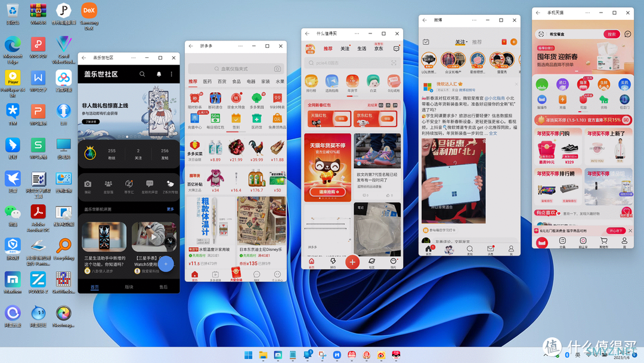Select the 关注 tab in 什么值得买
The height and width of the screenshot is (363, 644).
(345, 48)
